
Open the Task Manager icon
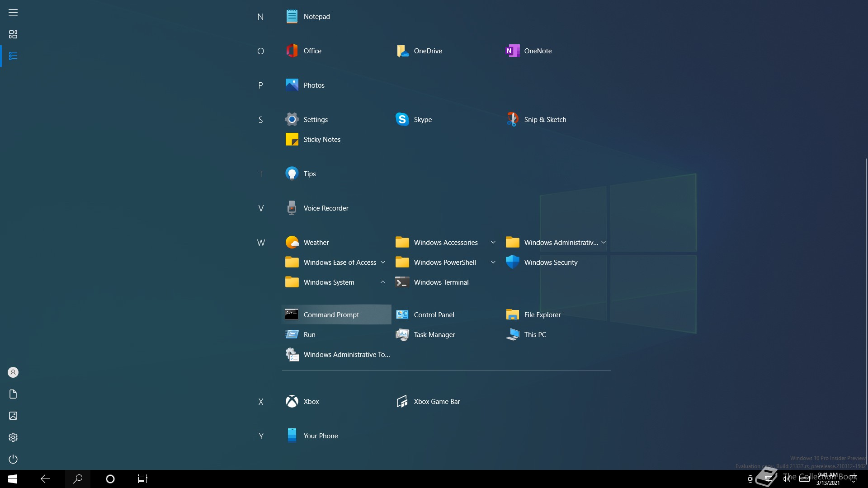coord(402,335)
